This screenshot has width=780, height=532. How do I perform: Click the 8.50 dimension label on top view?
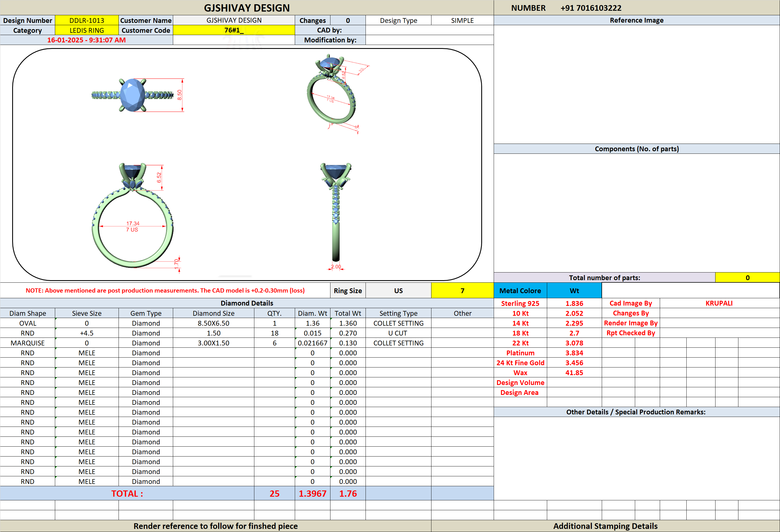[180, 95]
